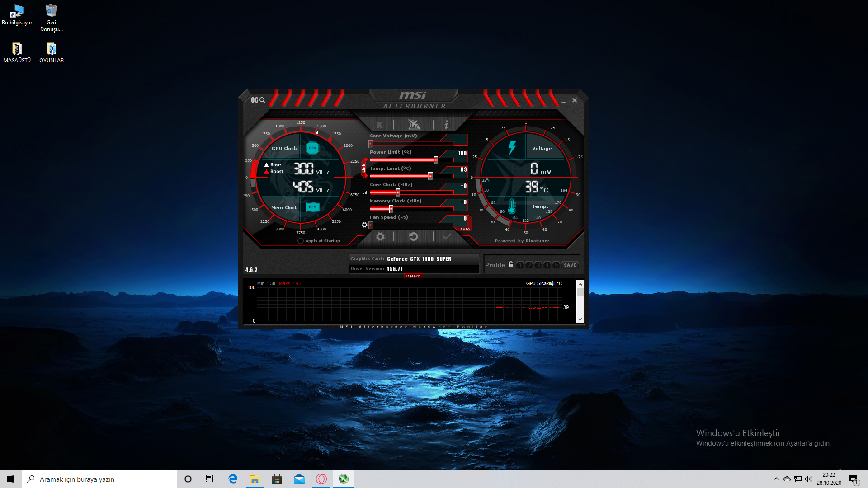Open the Geri Dönüşüm recycle bin icon

[52, 18]
